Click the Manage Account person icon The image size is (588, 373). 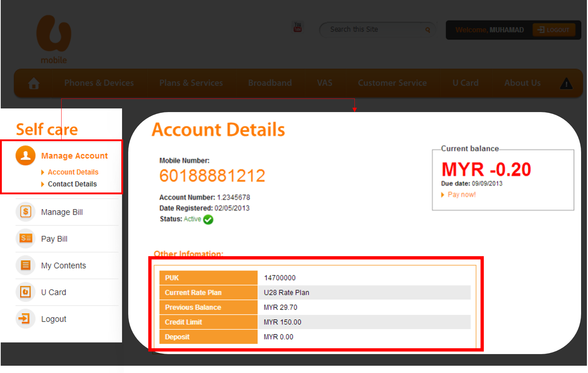[26, 155]
